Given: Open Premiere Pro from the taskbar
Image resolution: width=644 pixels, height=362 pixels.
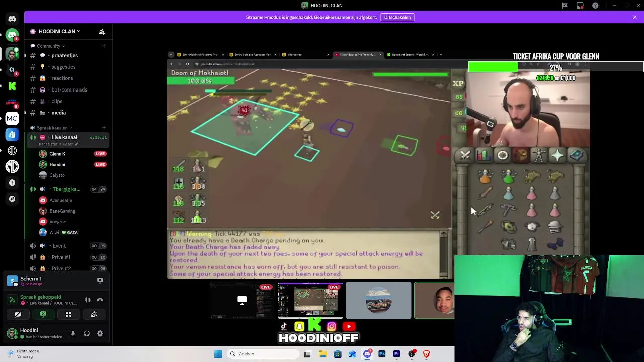Looking at the screenshot, I should (x=396, y=354).
